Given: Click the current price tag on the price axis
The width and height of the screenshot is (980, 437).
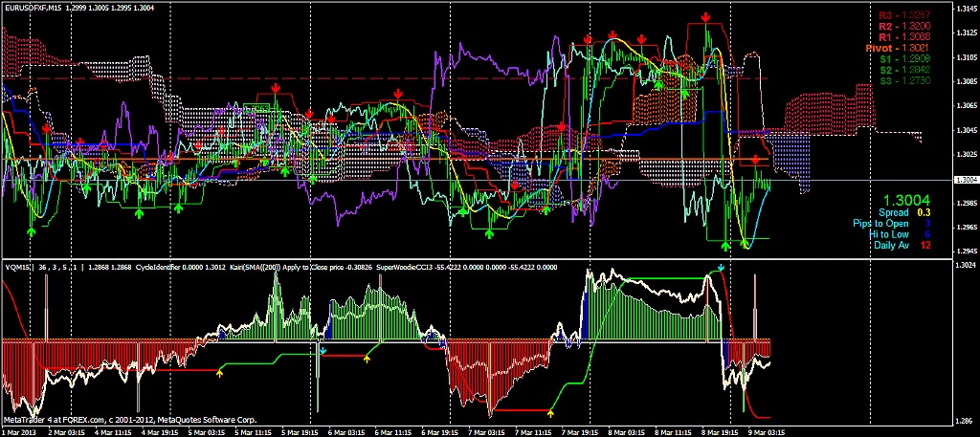Looking at the screenshot, I should click(x=966, y=180).
